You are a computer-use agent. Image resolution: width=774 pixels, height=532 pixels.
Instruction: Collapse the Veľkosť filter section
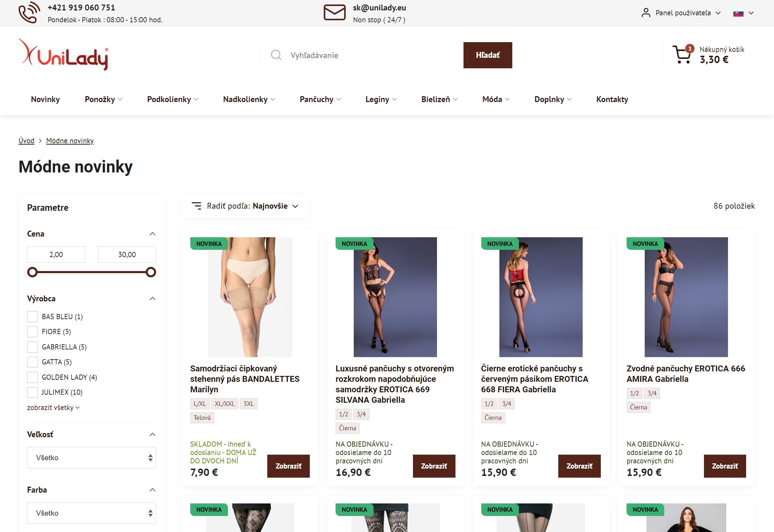[x=152, y=434]
